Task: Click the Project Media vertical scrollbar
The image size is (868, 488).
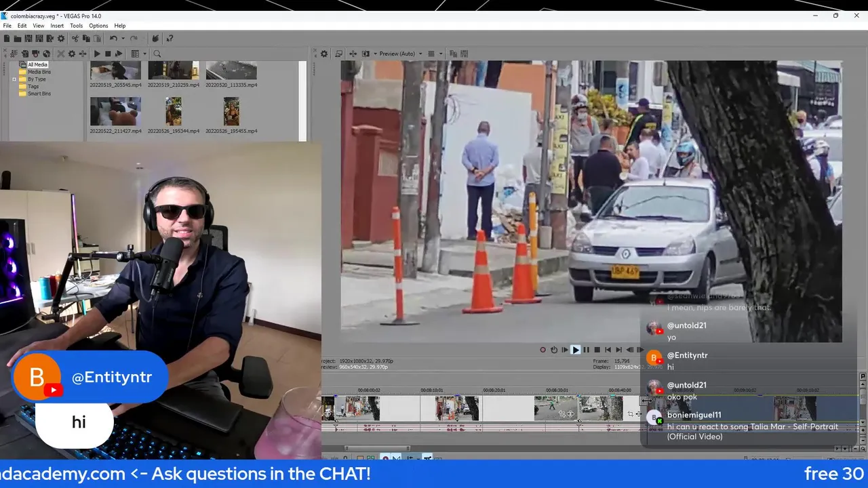Action: click(302, 100)
